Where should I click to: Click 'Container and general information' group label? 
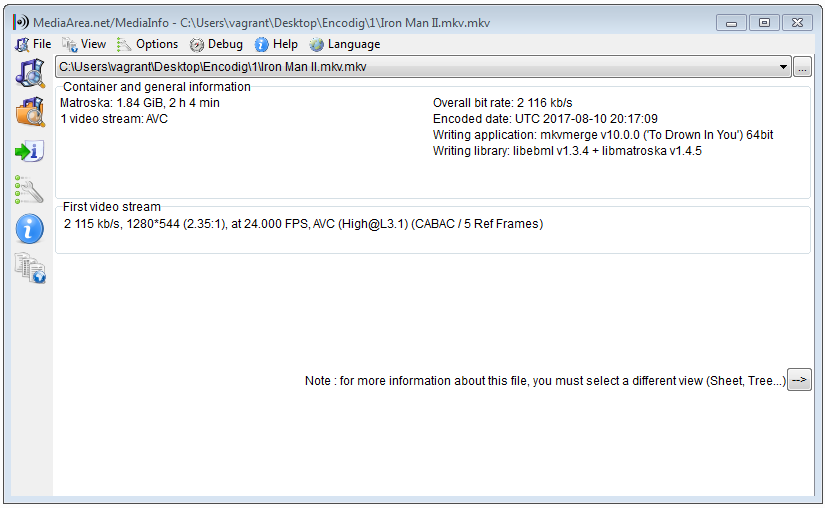[x=157, y=87]
